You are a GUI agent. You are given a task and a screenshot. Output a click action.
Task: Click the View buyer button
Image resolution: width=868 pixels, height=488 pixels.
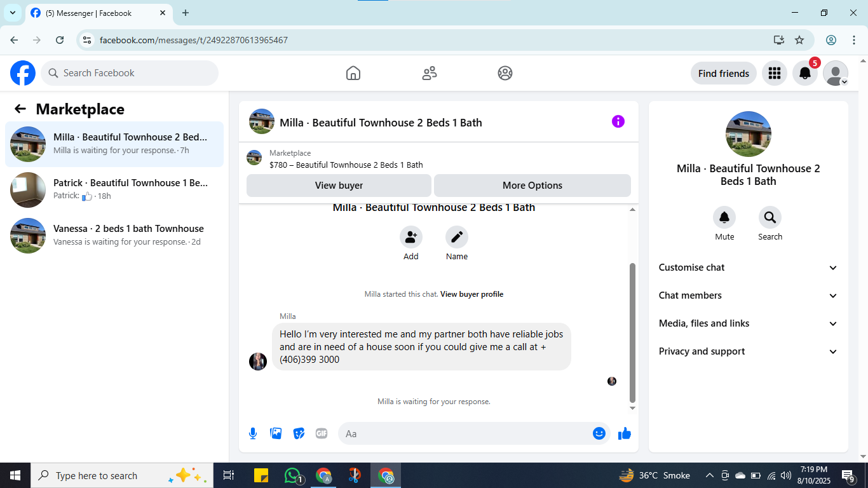339,186
